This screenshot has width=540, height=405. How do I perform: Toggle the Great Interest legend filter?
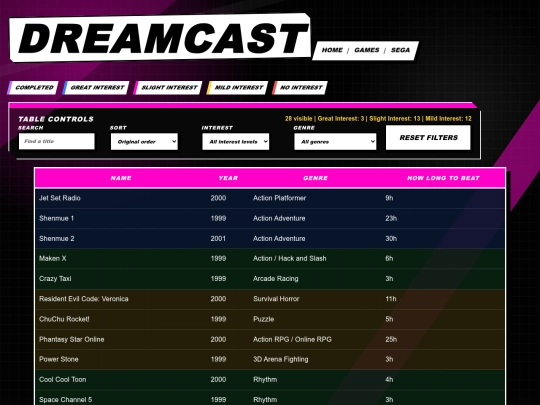pyautogui.click(x=96, y=87)
